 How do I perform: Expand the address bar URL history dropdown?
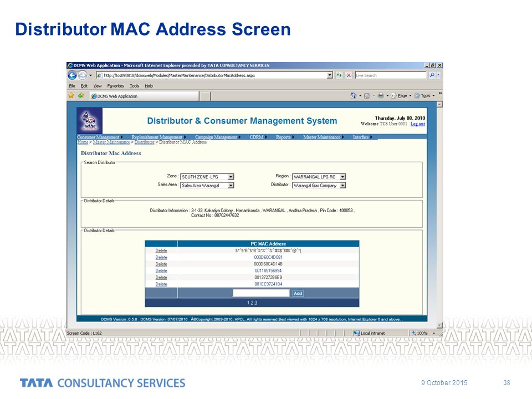tap(330, 75)
